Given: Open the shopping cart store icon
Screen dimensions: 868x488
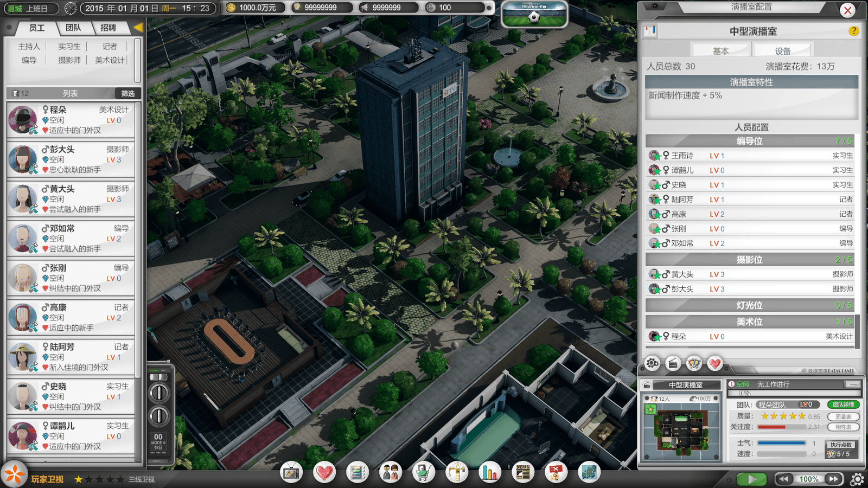Looking at the screenshot, I should click(423, 473).
